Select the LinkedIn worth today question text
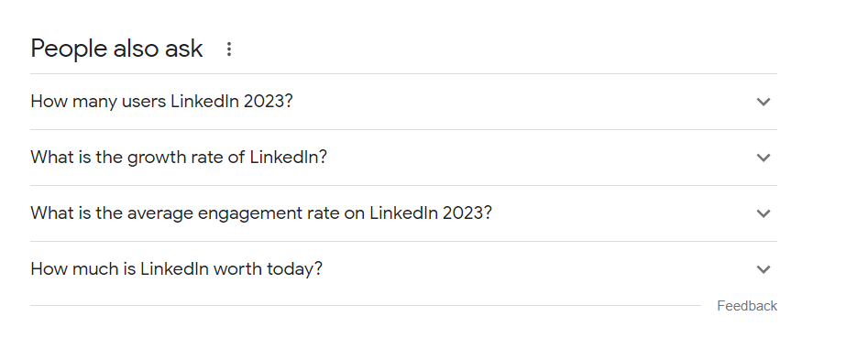The height and width of the screenshot is (338, 868). pyautogui.click(x=177, y=269)
